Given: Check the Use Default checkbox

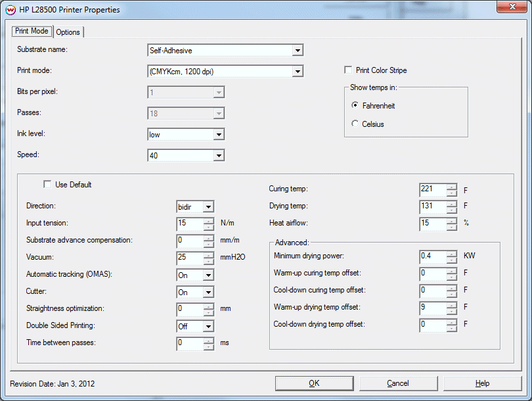Looking at the screenshot, I should click(47, 184).
